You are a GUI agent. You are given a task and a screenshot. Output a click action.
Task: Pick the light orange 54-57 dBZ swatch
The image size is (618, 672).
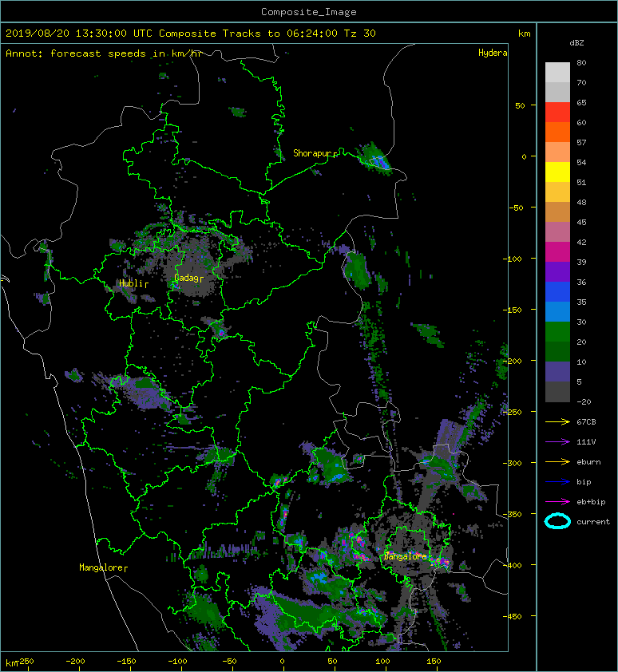(557, 152)
